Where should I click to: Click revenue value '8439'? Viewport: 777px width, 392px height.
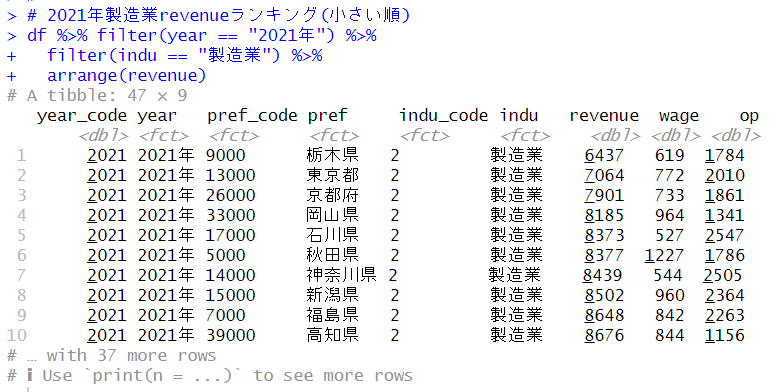[602, 275]
